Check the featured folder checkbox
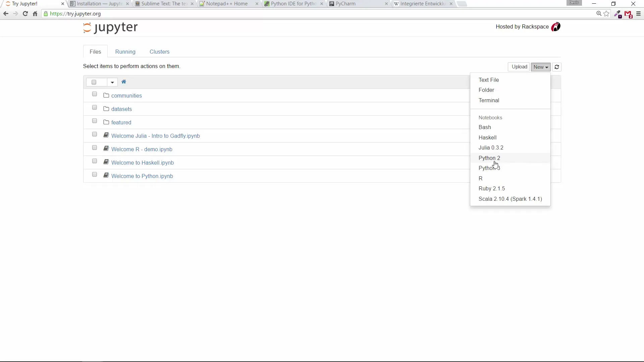This screenshot has height=362, width=644. pos(95,121)
